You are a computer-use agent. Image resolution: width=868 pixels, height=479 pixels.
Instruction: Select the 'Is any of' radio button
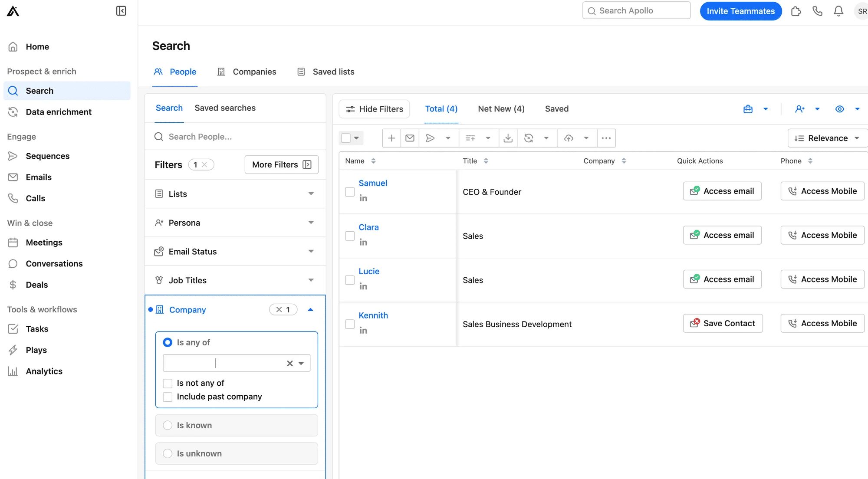[168, 342]
